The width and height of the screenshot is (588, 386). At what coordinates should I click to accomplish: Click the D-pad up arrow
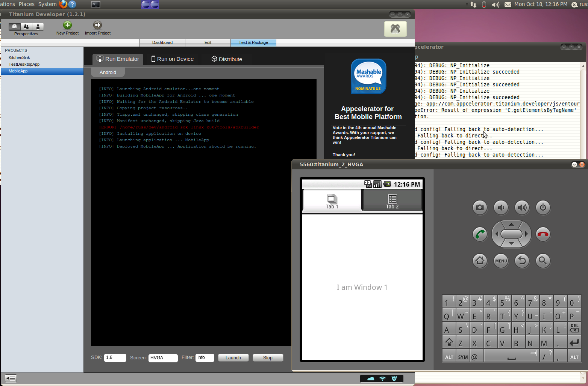(511, 225)
